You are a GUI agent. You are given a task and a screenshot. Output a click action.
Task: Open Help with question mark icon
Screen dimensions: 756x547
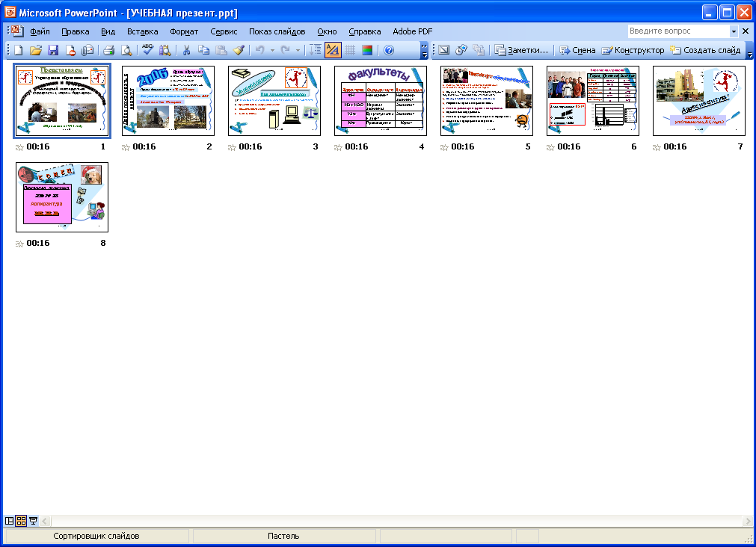[389, 50]
